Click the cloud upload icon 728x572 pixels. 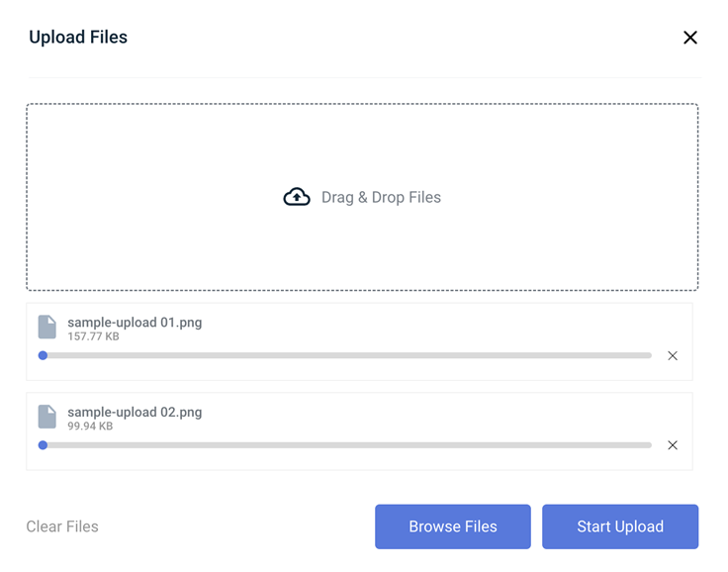297,197
